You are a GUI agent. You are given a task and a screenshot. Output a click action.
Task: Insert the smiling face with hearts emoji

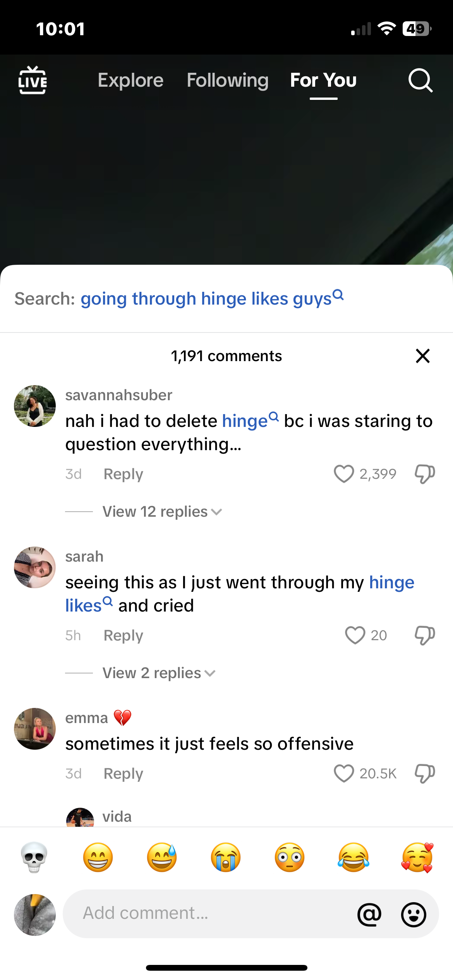[417, 857]
